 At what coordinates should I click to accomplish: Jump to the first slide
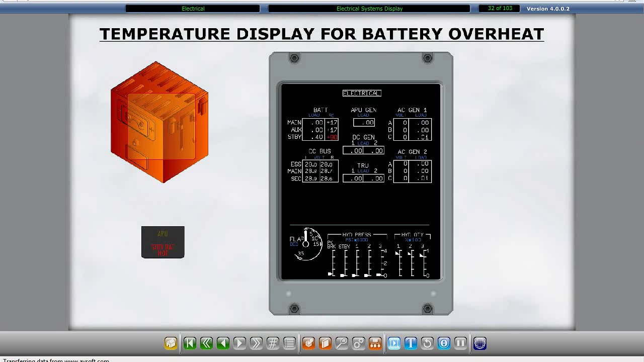tap(190, 343)
